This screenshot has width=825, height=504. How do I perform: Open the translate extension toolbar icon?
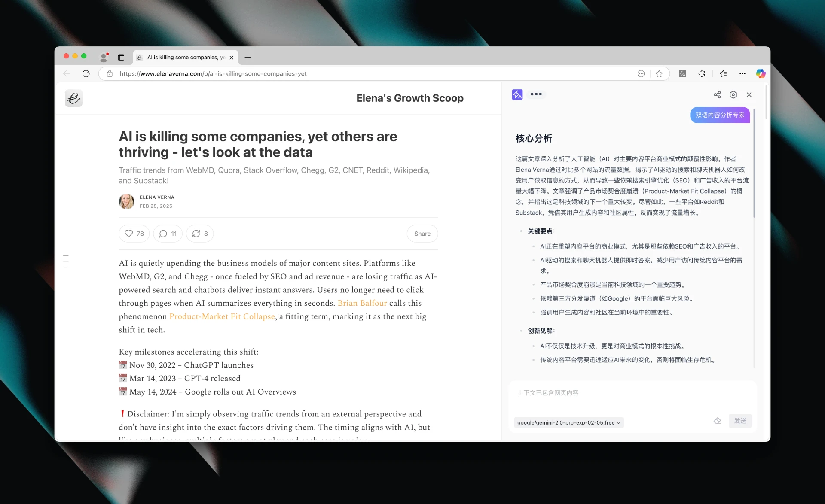pos(682,73)
